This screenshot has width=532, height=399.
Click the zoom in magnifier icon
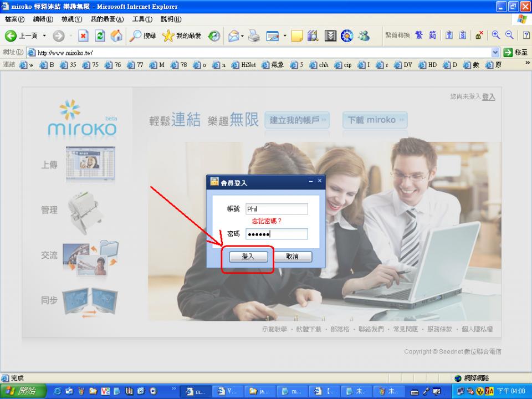coord(496,35)
